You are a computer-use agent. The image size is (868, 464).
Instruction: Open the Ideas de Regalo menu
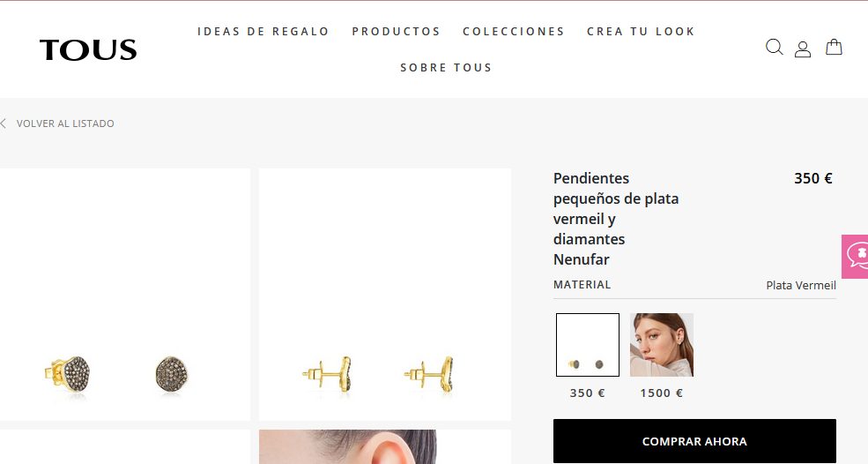click(x=263, y=32)
